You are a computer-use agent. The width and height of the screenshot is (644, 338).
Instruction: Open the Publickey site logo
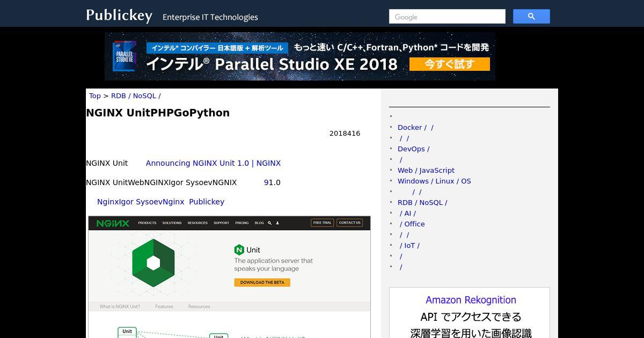click(x=119, y=16)
